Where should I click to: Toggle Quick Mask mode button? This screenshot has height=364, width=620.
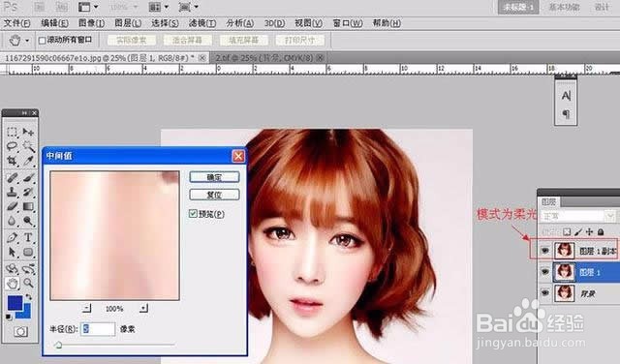pos(20,332)
